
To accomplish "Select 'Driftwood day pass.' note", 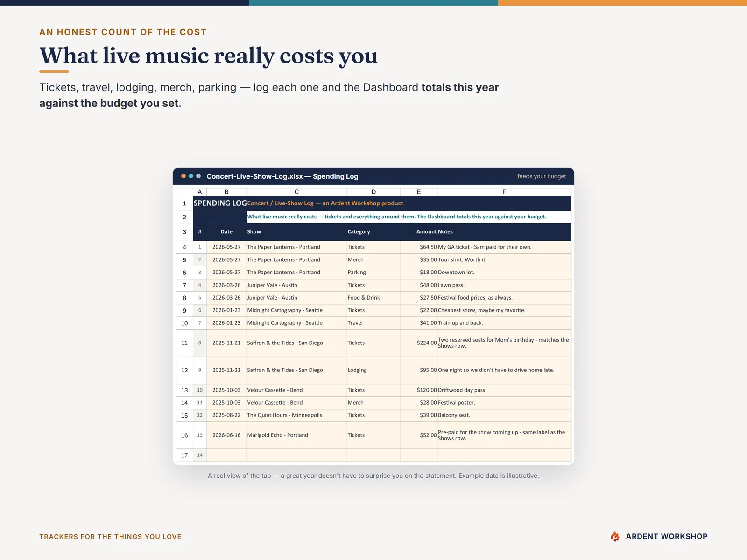I will click(504, 390).
